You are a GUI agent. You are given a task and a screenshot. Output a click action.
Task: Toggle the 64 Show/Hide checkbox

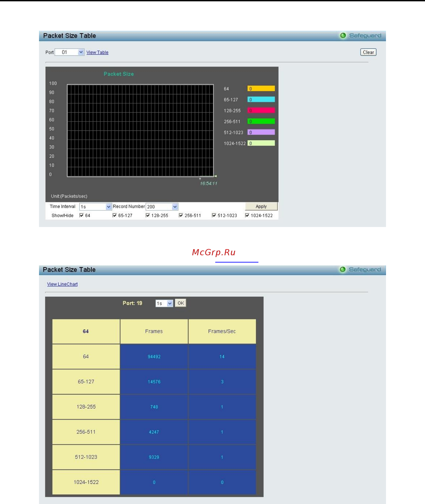[x=82, y=215]
